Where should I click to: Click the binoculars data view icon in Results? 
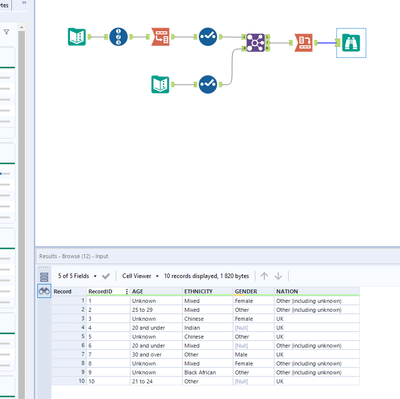click(44, 291)
